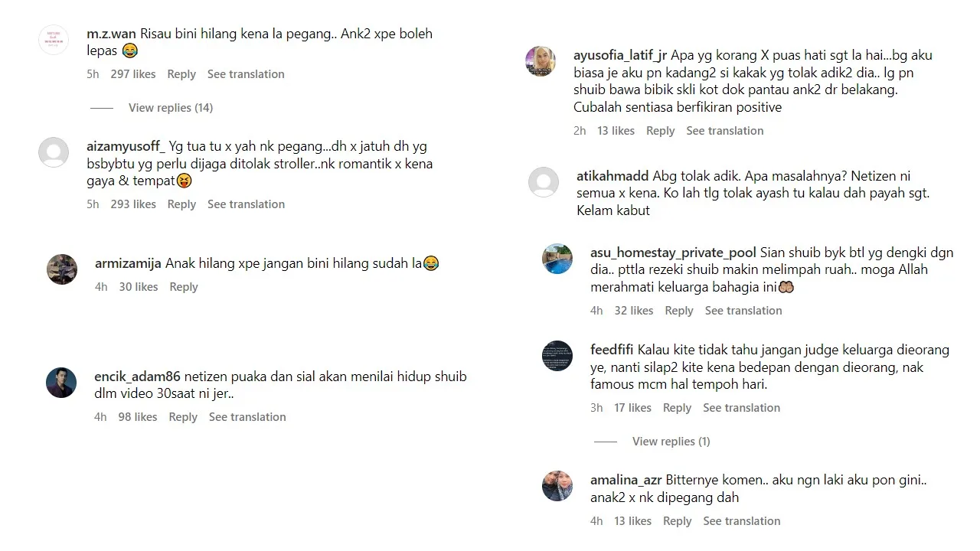This screenshot has height=551, width=980.
Task: Reply to feedfifi comment
Action: pyautogui.click(x=677, y=408)
